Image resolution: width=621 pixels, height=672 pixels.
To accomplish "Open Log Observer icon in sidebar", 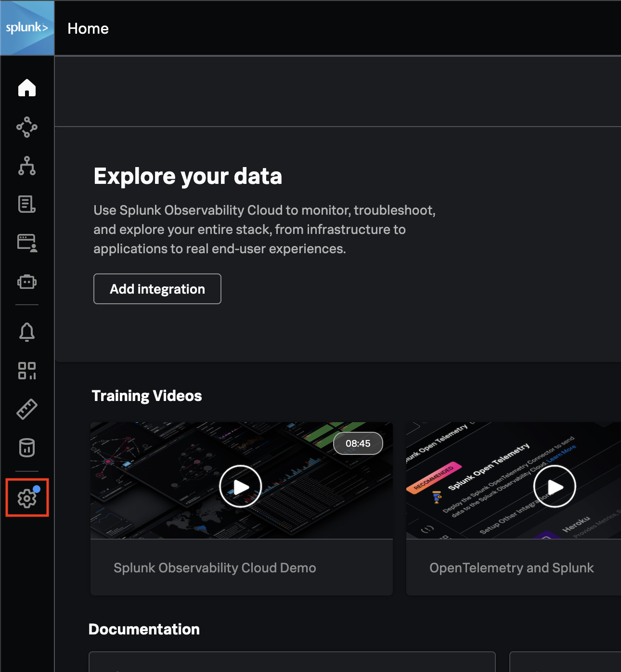I will click(x=27, y=204).
